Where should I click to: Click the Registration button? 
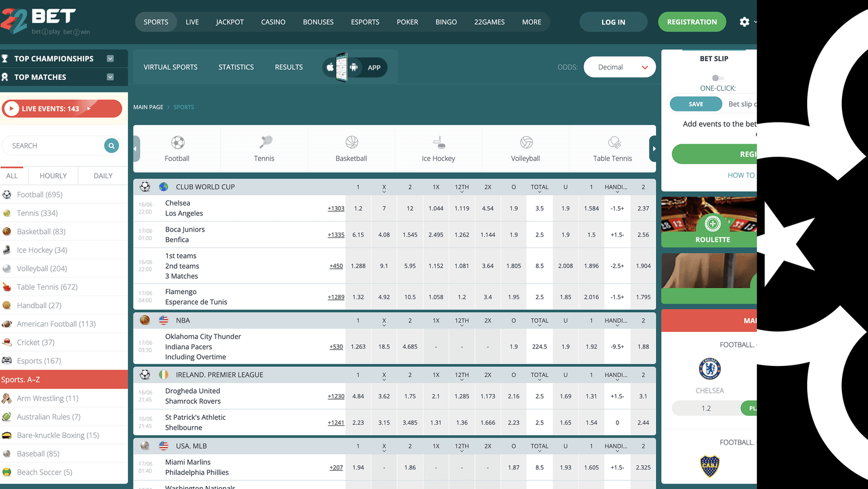692,22
